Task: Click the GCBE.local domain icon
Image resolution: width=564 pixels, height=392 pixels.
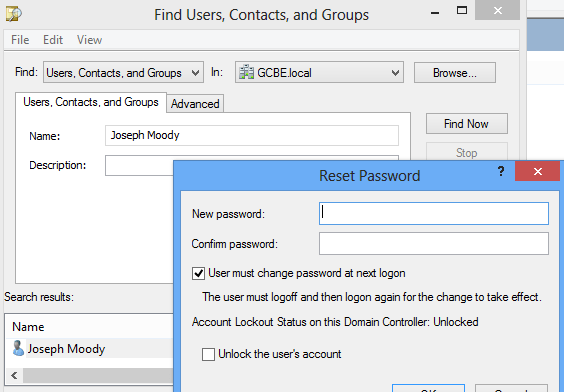Action: point(246,72)
